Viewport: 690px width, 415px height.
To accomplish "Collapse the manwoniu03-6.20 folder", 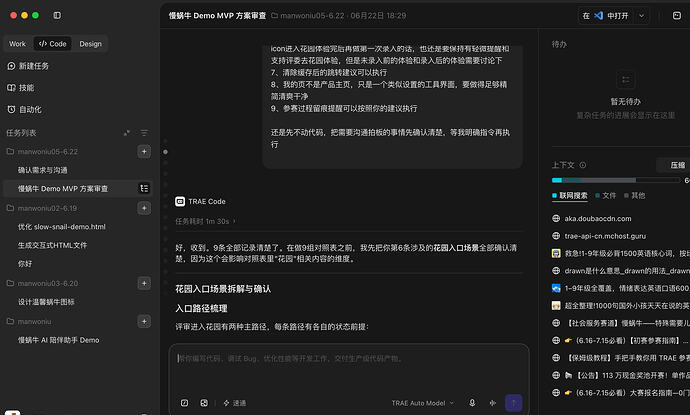I will tap(42, 283).
